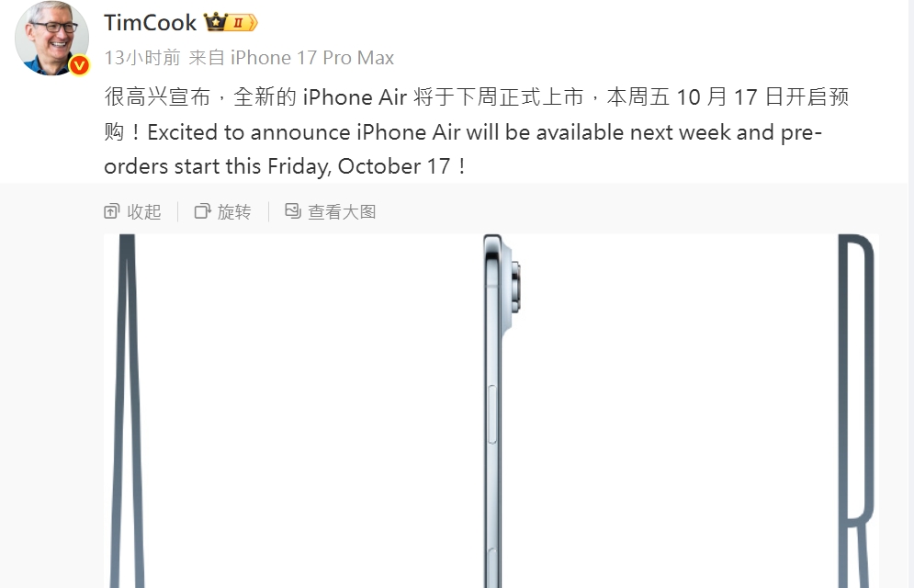Rotate the image using 旋转 label
Viewport: 914px width, 588px height.
tap(234, 211)
